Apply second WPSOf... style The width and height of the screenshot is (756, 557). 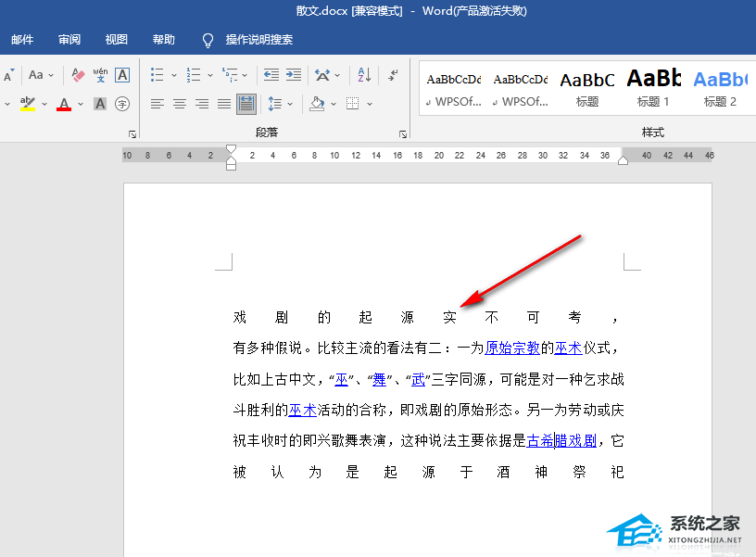[x=521, y=90]
